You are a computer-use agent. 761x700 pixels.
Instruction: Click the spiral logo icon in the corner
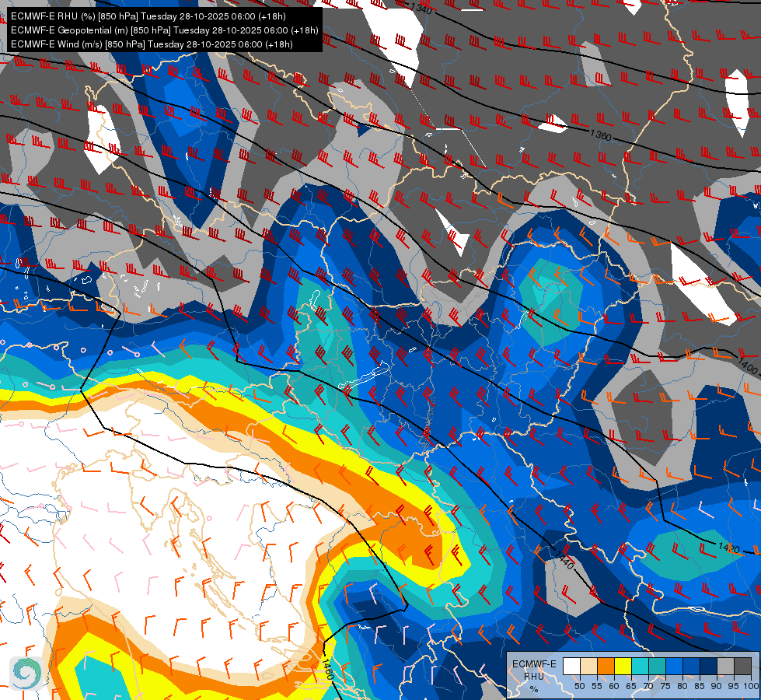[x=26, y=673]
